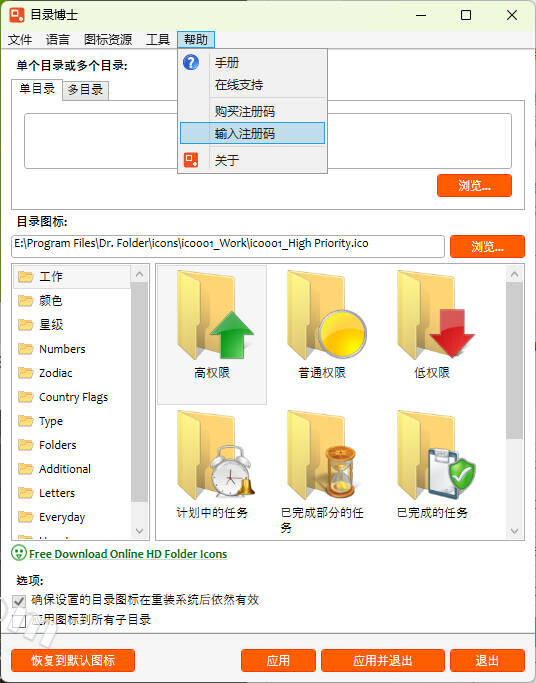Click the blue question mark 手册 icon
This screenshot has height=683, width=536.
[x=191, y=63]
